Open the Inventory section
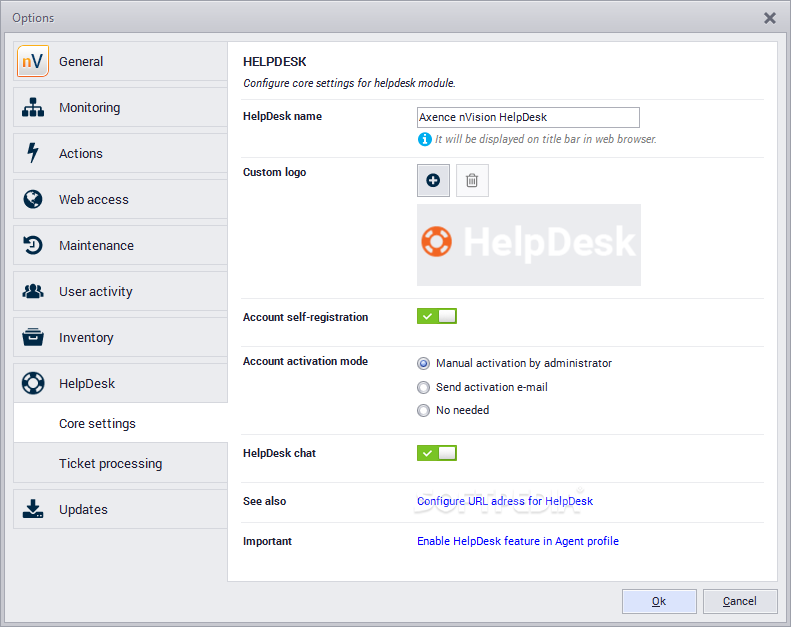Screen dimensions: 791x627 (x=121, y=337)
